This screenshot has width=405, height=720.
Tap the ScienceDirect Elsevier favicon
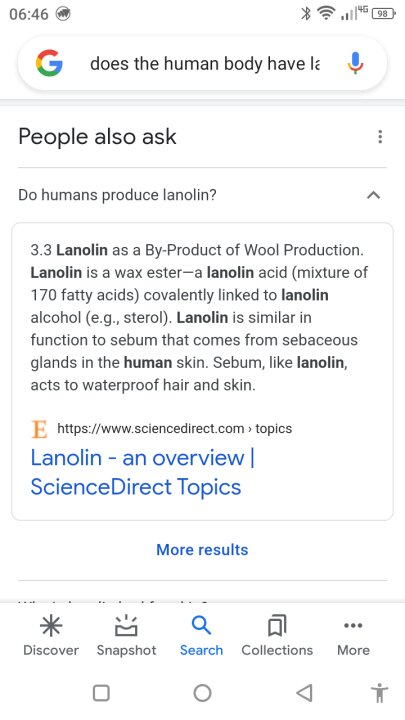click(x=39, y=429)
